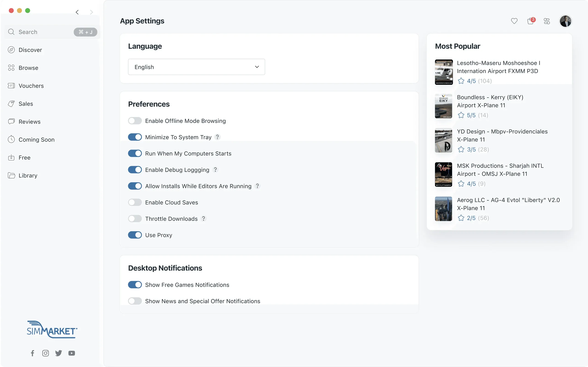Click help icon next to Enable Debug Loggging
Screen dimensions: 588x367
tap(215, 170)
